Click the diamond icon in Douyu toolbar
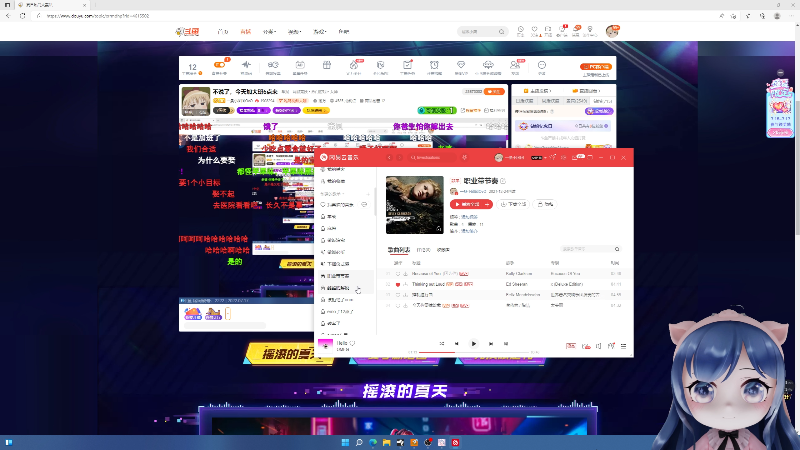Image resolution: width=800 pixels, height=450 pixels. (x=461, y=65)
